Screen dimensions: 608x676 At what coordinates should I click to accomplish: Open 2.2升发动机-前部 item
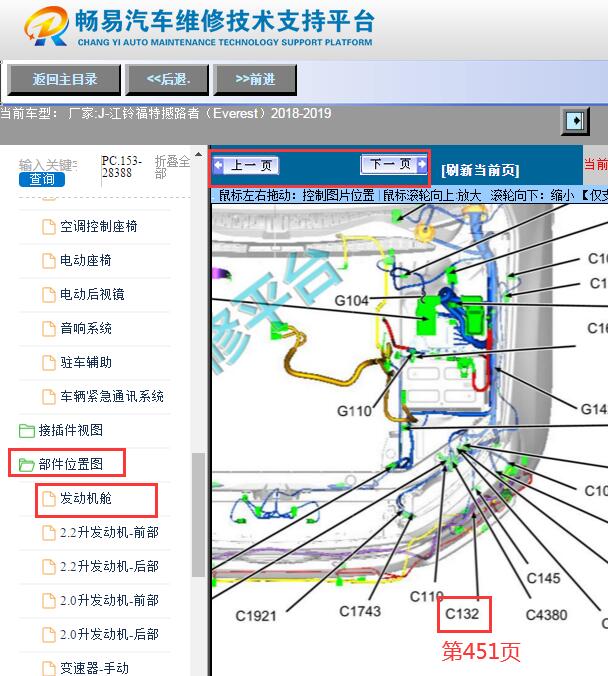pos(109,532)
